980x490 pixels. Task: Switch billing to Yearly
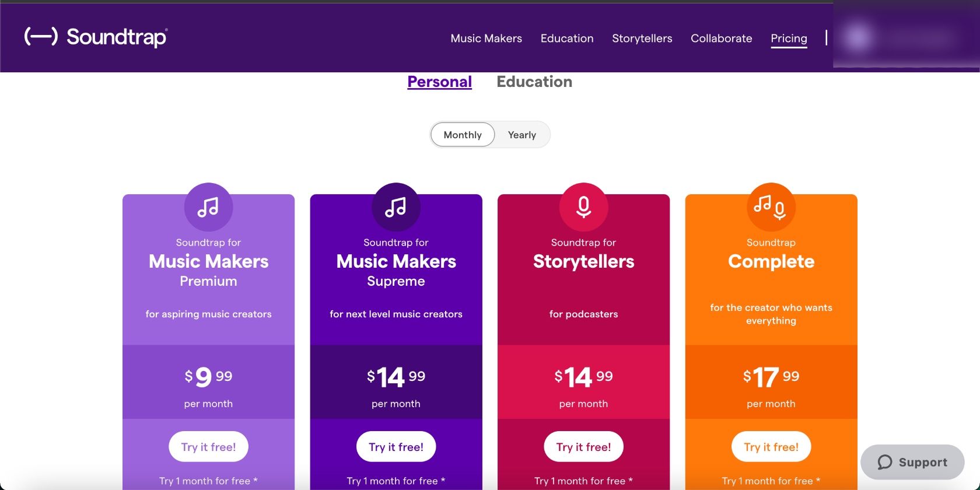522,135
